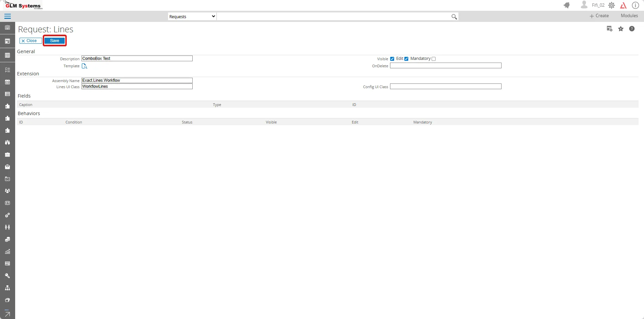Viewport: 644px width, 319px height.
Task: Click the OnDelete input field
Action: click(446, 66)
